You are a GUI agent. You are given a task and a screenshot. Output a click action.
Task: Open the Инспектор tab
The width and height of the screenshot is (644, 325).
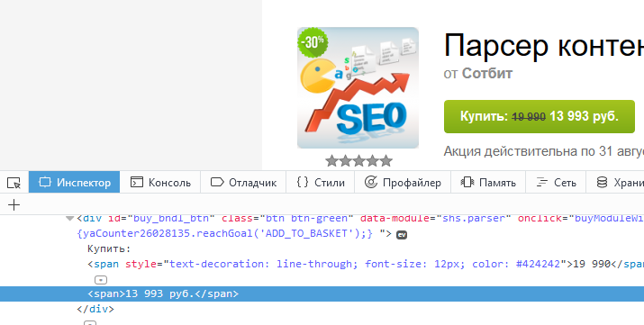[x=75, y=182]
